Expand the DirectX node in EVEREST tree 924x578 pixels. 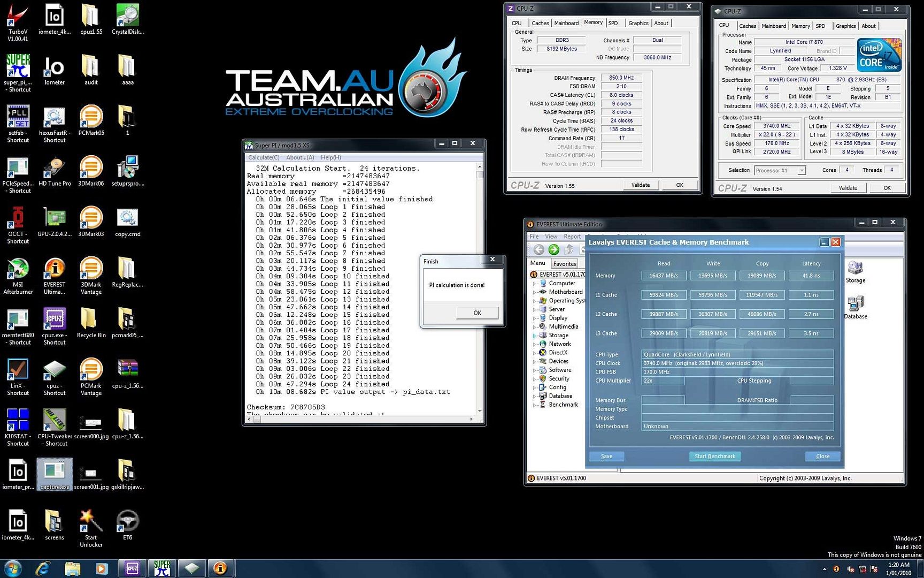click(x=534, y=353)
